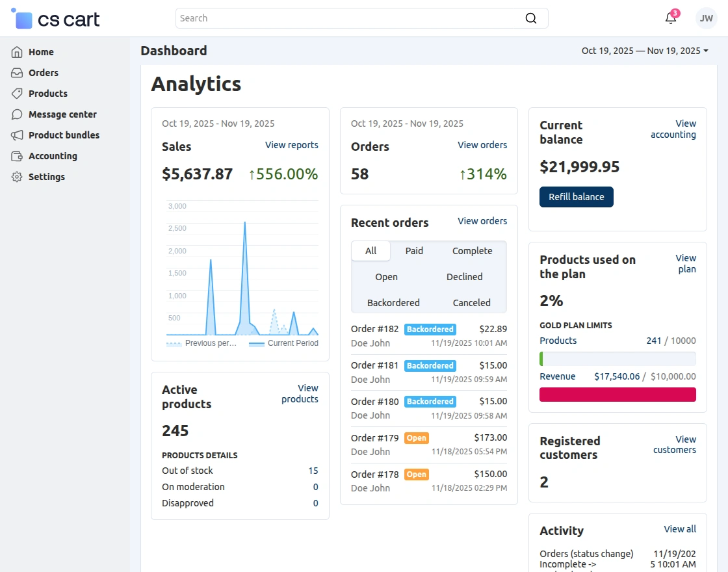The image size is (728, 572).
Task: Open the JW user account menu
Action: [x=706, y=18]
